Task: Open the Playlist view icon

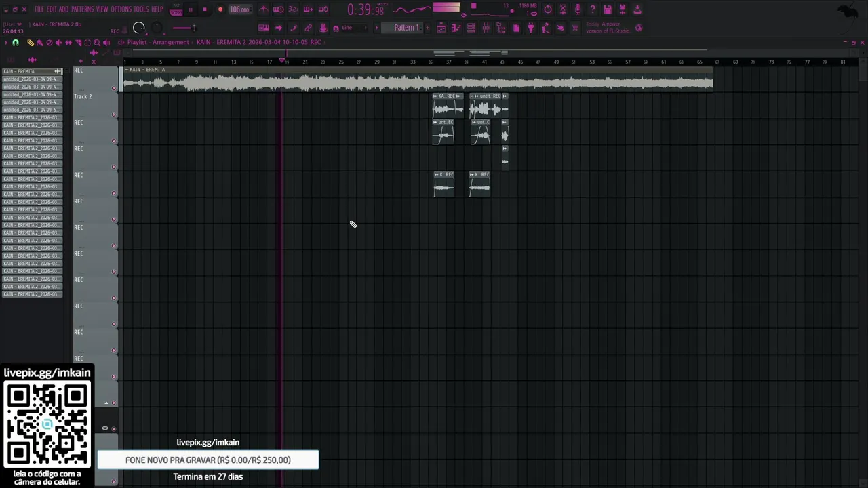Action: coord(441,28)
